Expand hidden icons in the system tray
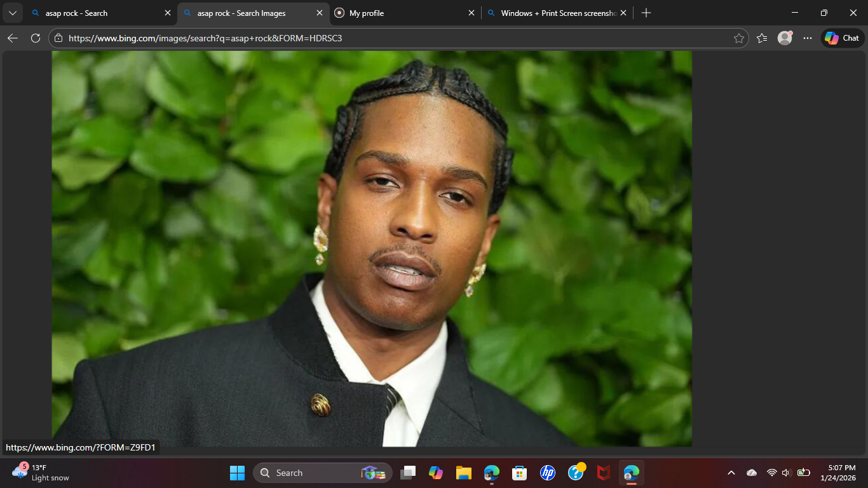Viewport: 868px width, 488px height. tap(731, 473)
